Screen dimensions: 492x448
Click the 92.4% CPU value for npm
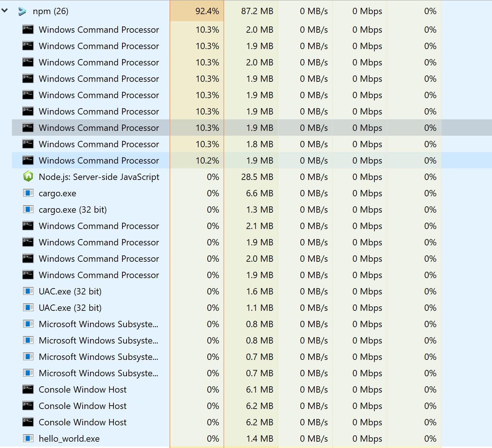click(207, 11)
